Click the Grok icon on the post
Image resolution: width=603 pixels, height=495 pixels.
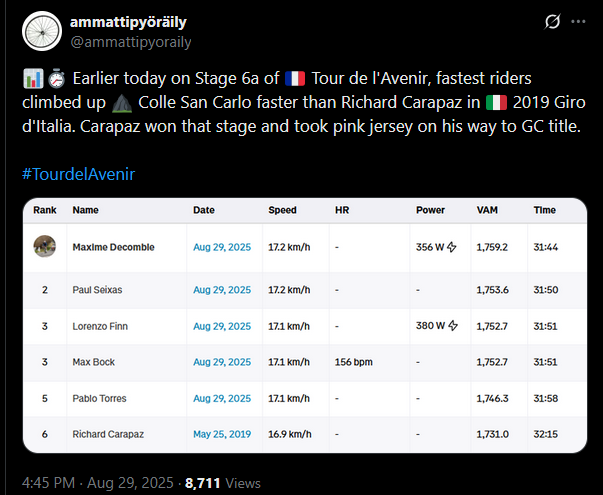pyautogui.click(x=549, y=22)
